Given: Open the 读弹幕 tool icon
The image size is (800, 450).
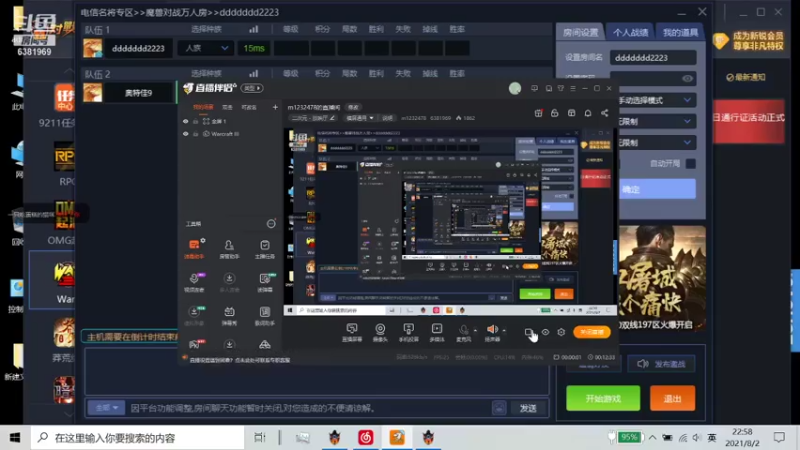Looking at the screenshot, I should (264, 282).
